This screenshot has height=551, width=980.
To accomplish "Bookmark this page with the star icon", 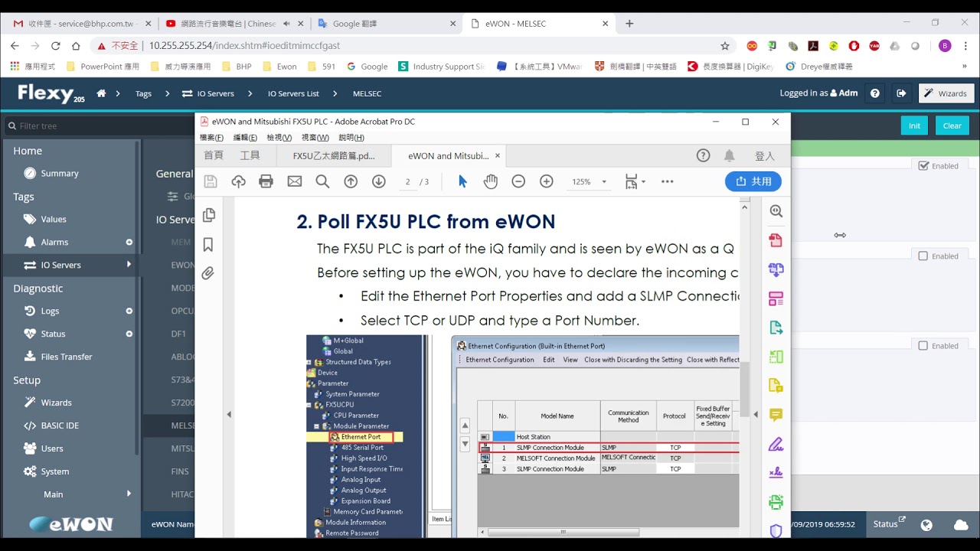I will (725, 46).
